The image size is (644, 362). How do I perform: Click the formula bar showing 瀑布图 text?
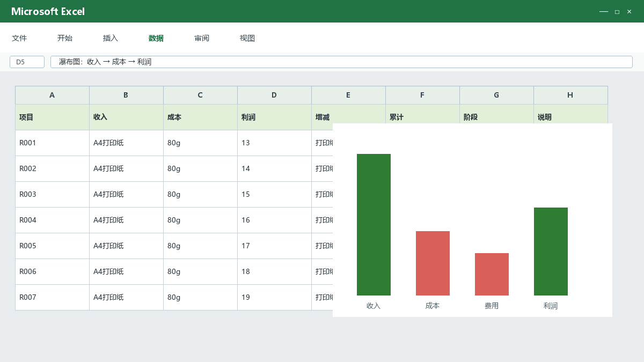click(341, 62)
